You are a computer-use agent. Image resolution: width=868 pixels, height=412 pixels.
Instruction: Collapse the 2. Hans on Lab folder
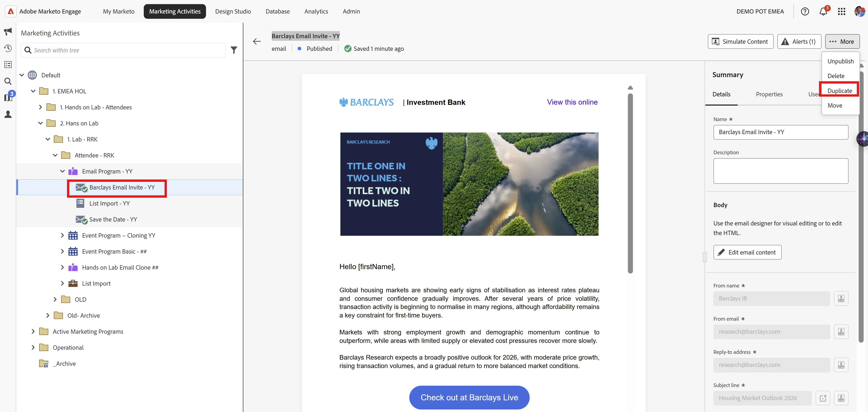click(x=41, y=123)
